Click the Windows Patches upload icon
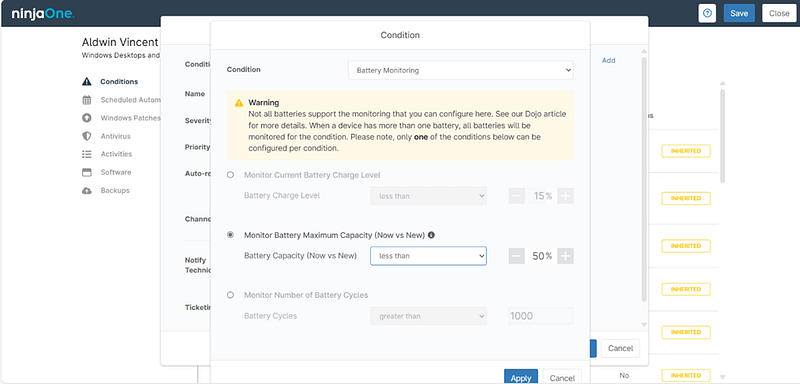Viewport: 800px width, 384px height. coord(87,118)
